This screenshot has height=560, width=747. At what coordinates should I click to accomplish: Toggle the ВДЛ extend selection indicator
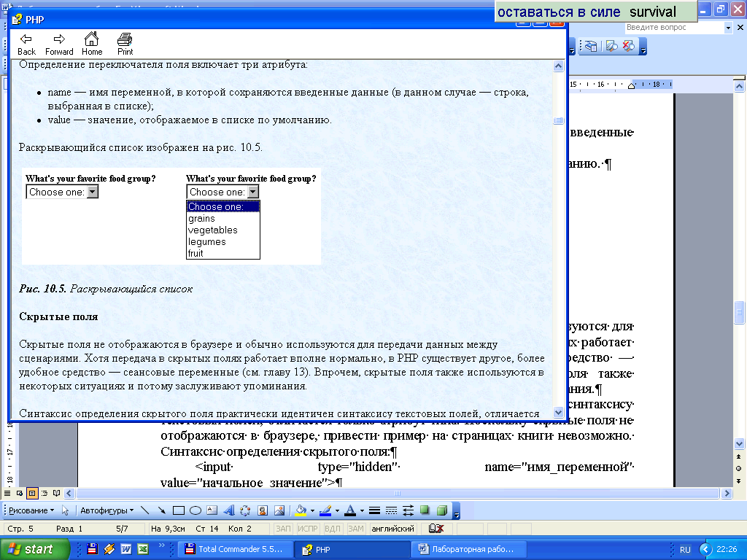point(332,529)
